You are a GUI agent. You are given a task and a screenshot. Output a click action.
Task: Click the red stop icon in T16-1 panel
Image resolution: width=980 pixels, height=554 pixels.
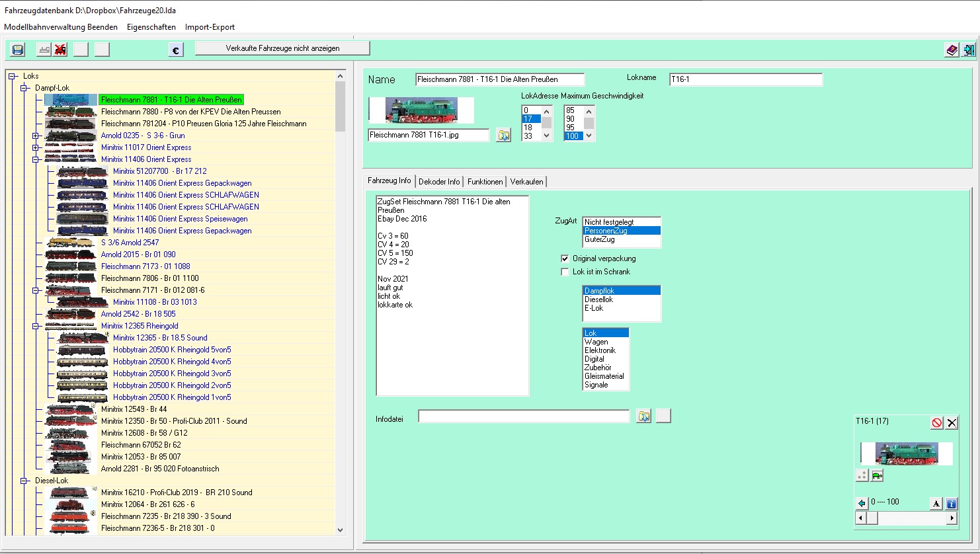click(937, 423)
